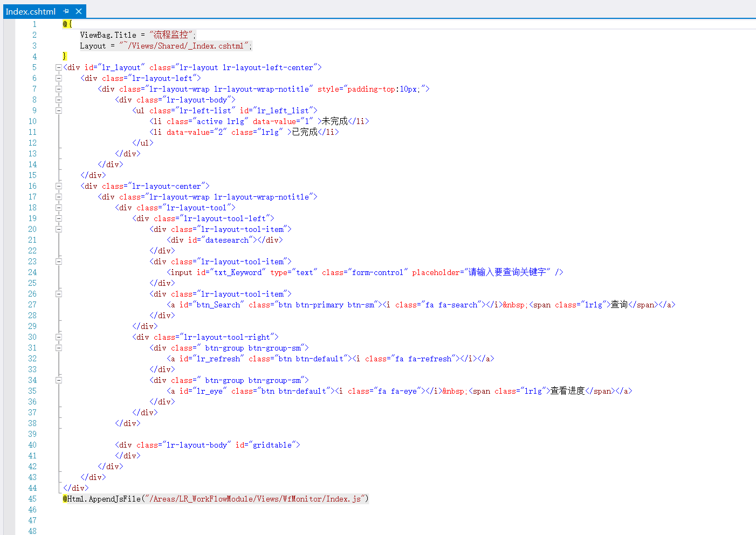
Task: Click the WfMonitor/Index.js file path string
Action: [255, 499]
